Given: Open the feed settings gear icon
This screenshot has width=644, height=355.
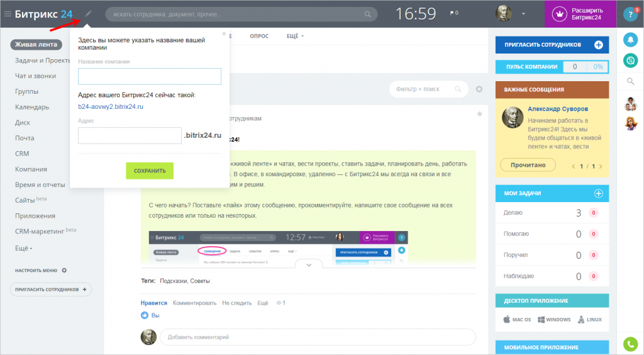Looking at the screenshot, I should tap(479, 89).
